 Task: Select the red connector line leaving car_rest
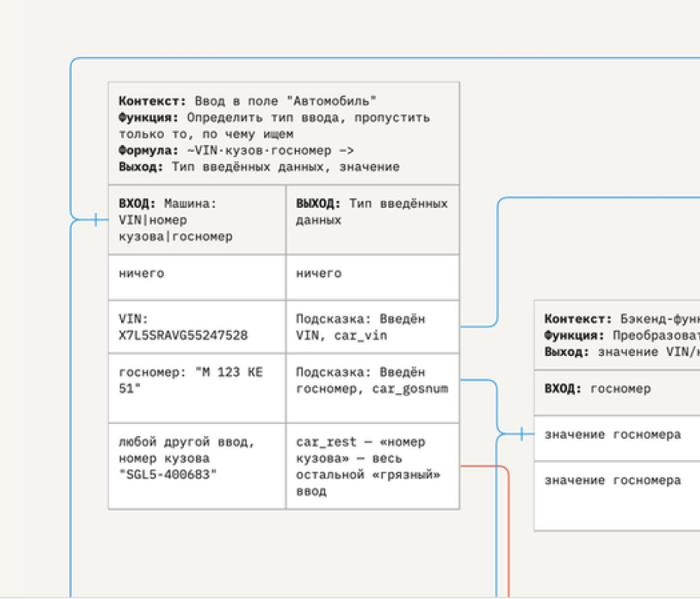pyautogui.click(x=509, y=523)
